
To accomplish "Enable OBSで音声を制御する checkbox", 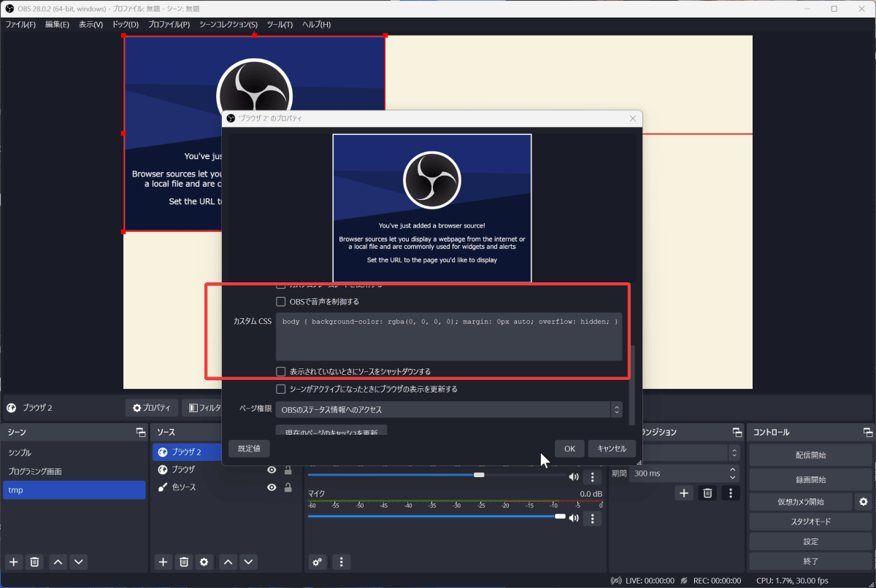I will point(280,301).
